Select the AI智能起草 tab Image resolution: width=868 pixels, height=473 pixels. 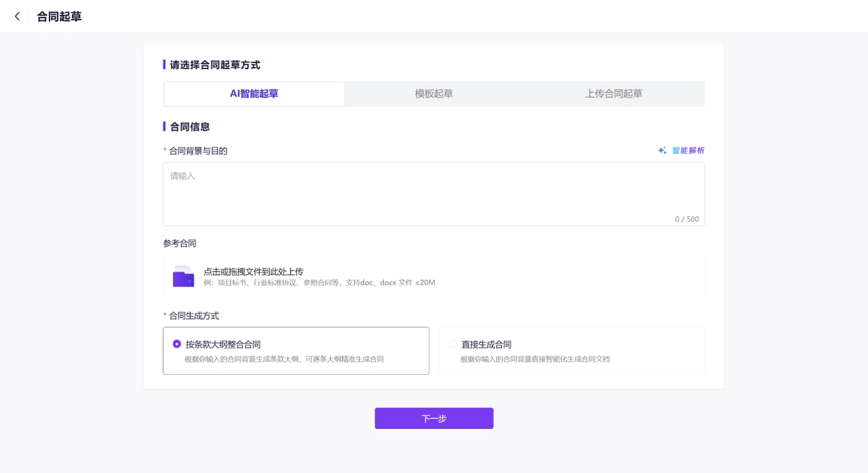tap(254, 94)
